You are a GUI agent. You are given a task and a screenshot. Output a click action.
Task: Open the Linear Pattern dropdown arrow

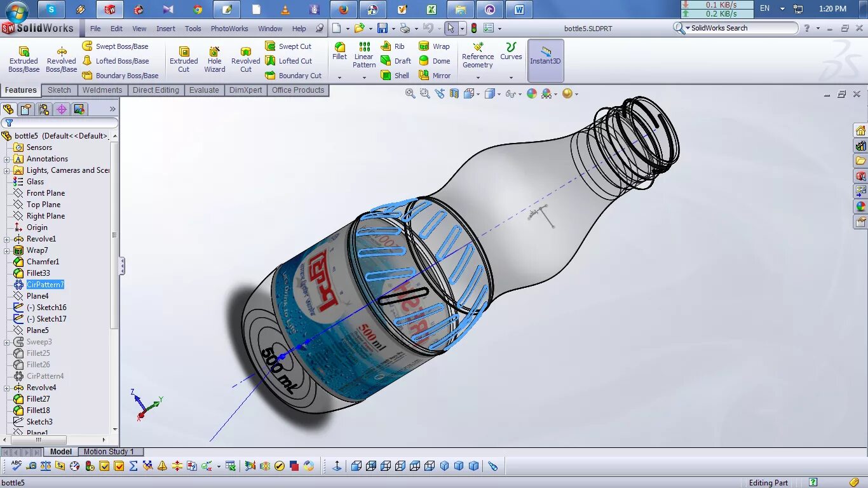[x=364, y=78]
